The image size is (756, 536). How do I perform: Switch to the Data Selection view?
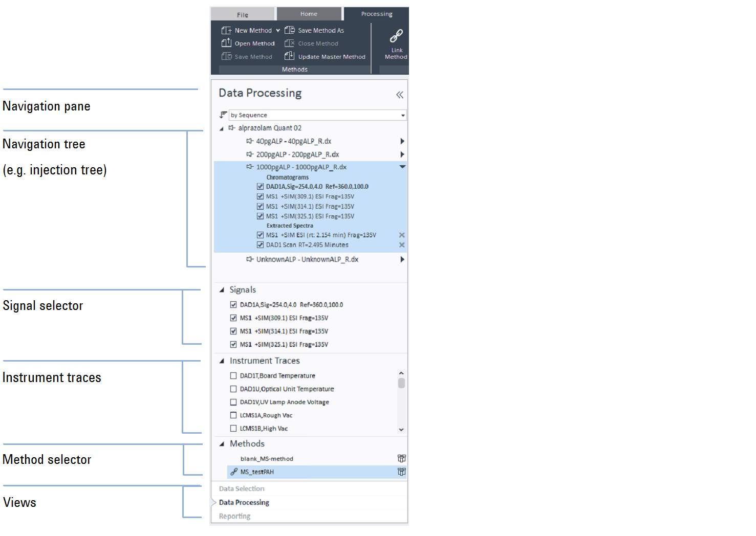click(x=242, y=489)
